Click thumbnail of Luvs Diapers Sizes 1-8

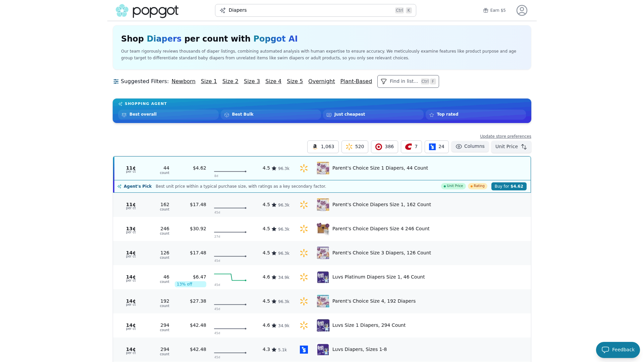pos(323,350)
